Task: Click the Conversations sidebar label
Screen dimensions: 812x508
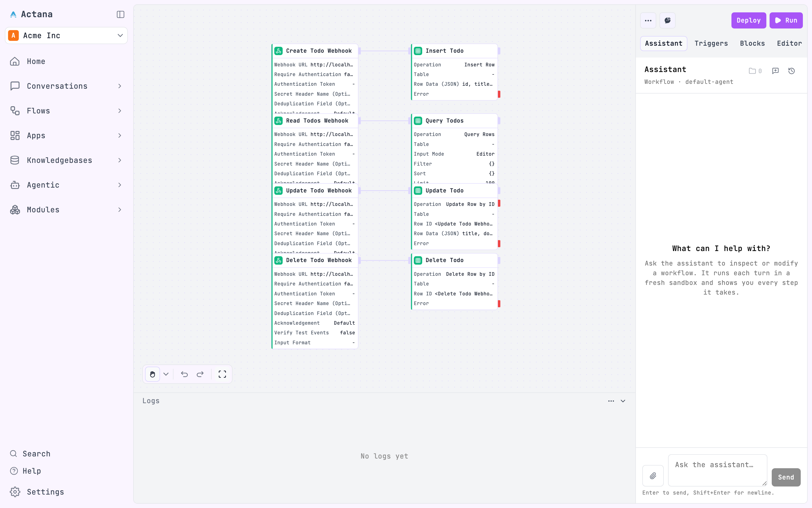Action: 57,86
